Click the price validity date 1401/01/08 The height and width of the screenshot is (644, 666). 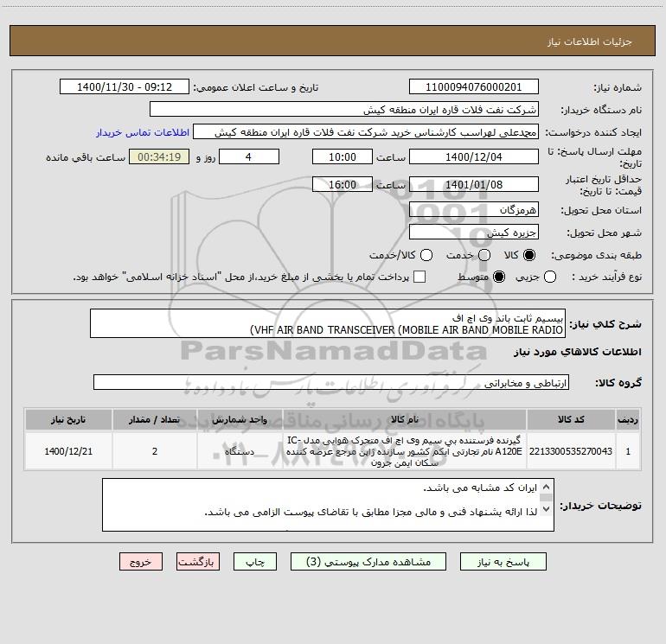[x=474, y=184]
